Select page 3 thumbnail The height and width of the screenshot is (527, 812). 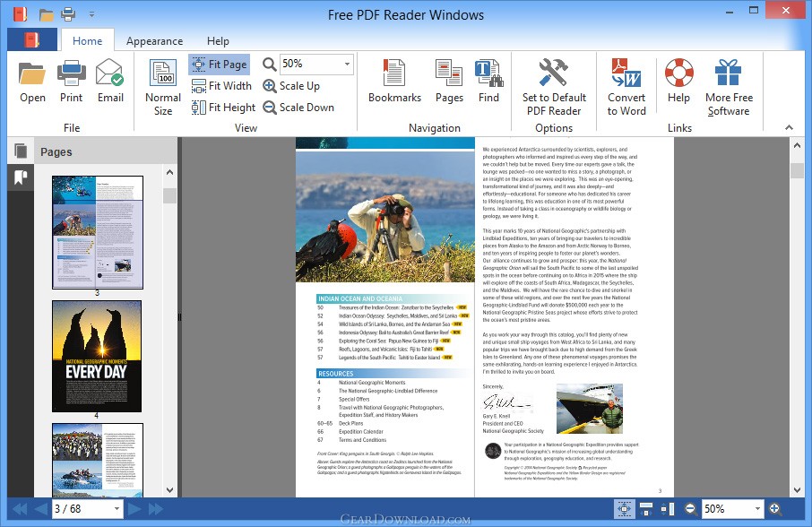pos(98,232)
